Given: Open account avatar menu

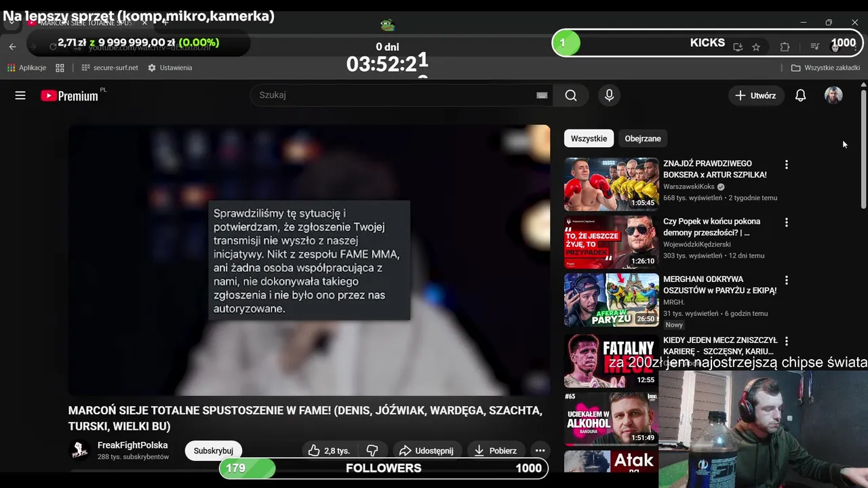Looking at the screenshot, I should tap(833, 96).
